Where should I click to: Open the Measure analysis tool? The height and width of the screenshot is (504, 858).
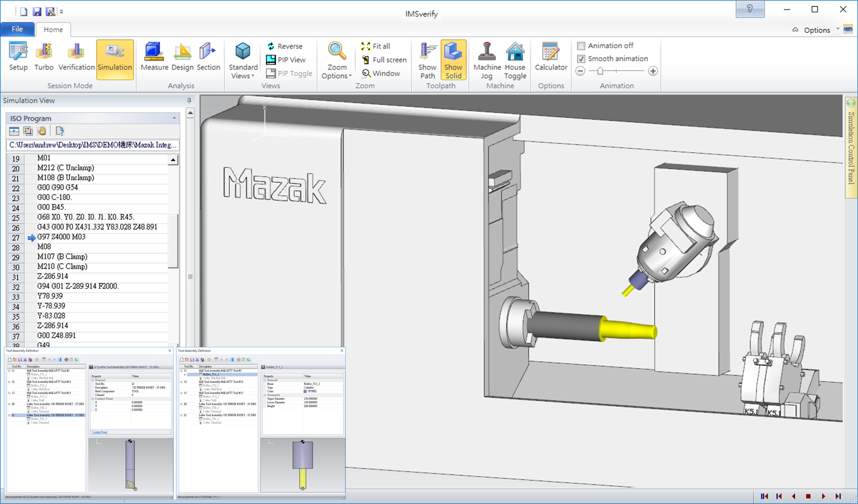coord(154,56)
